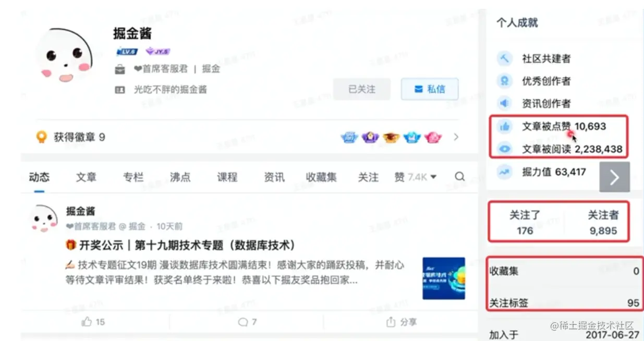Switch to the 沸点 tab

180,177
